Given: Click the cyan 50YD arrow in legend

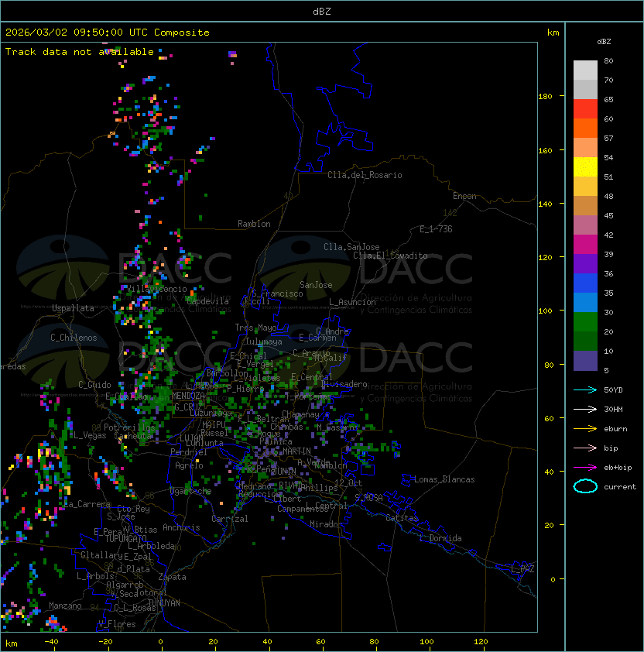Looking at the screenshot, I should [585, 389].
